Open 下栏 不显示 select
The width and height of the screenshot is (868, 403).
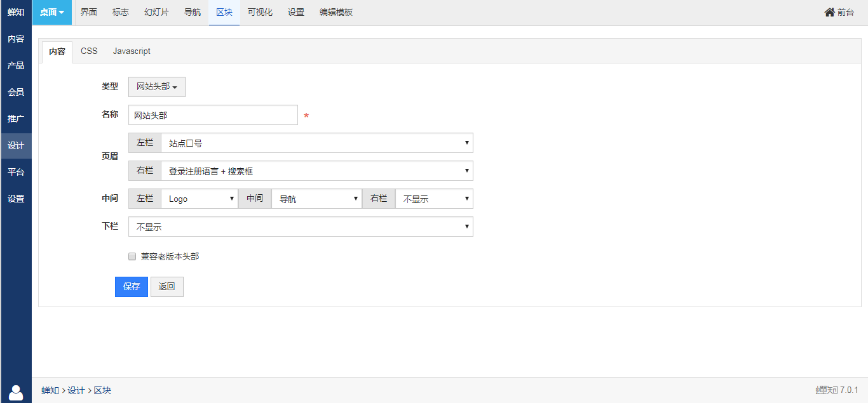tap(301, 227)
